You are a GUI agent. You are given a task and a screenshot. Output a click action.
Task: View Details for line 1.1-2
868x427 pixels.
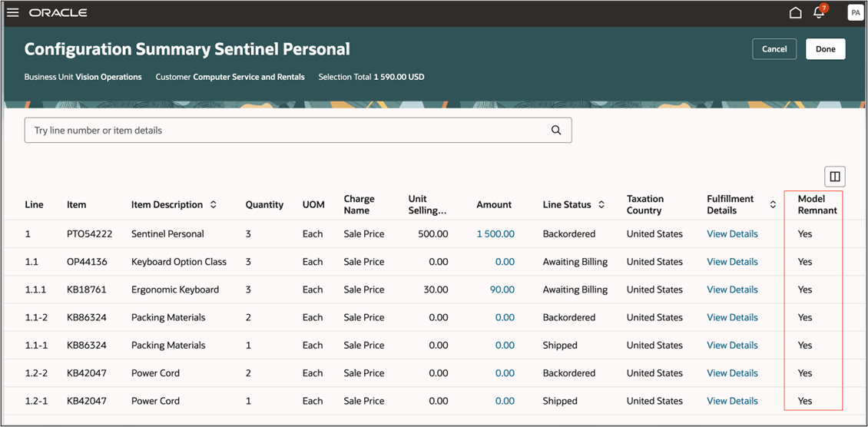tap(732, 317)
